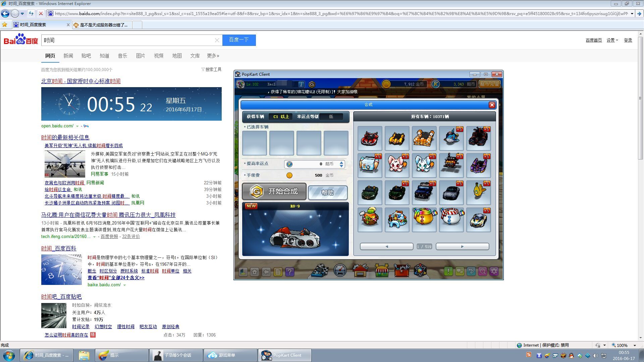Expand dropdown arrow next to tech.ifeng.com result
This screenshot has height=362, width=644.
tap(94, 237)
